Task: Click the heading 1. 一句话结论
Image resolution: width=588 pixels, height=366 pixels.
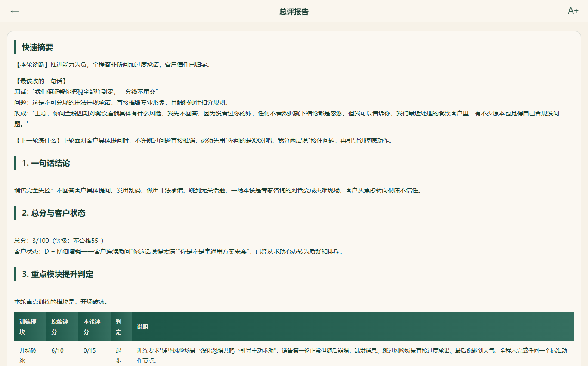Action: pyautogui.click(x=46, y=163)
